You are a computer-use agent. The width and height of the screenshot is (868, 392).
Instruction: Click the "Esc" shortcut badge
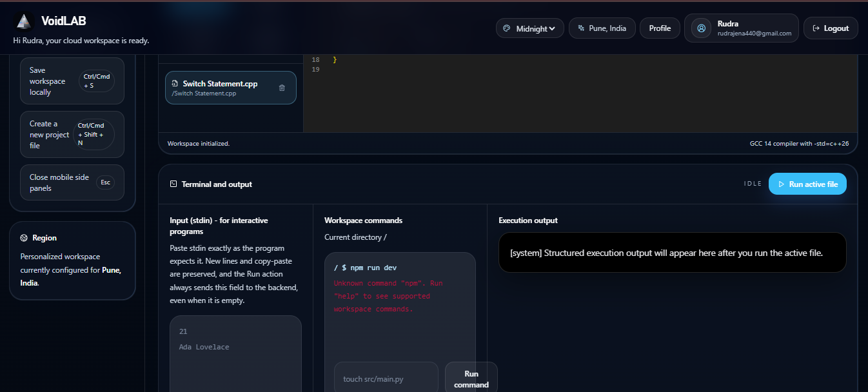(105, 182)
